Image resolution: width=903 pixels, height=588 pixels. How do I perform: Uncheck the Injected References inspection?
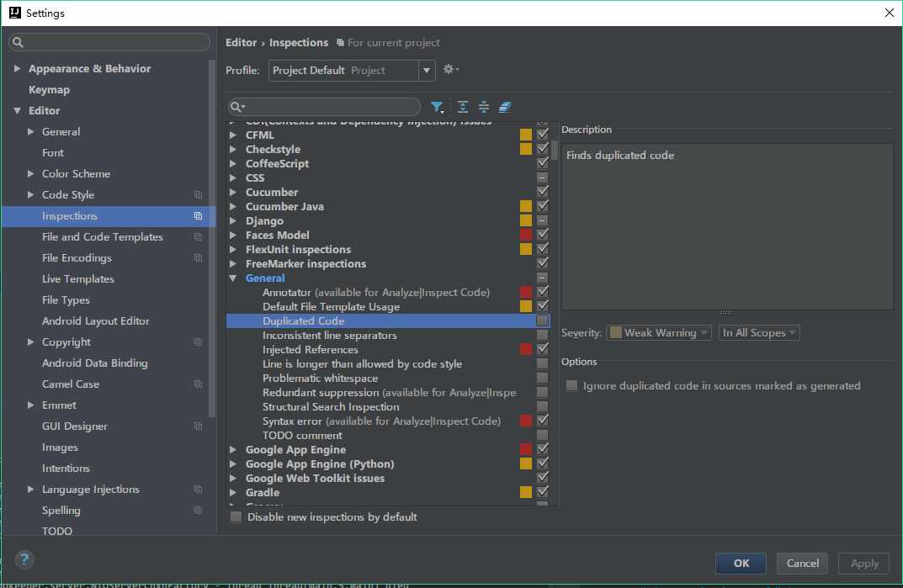click(x=542, y=349)
